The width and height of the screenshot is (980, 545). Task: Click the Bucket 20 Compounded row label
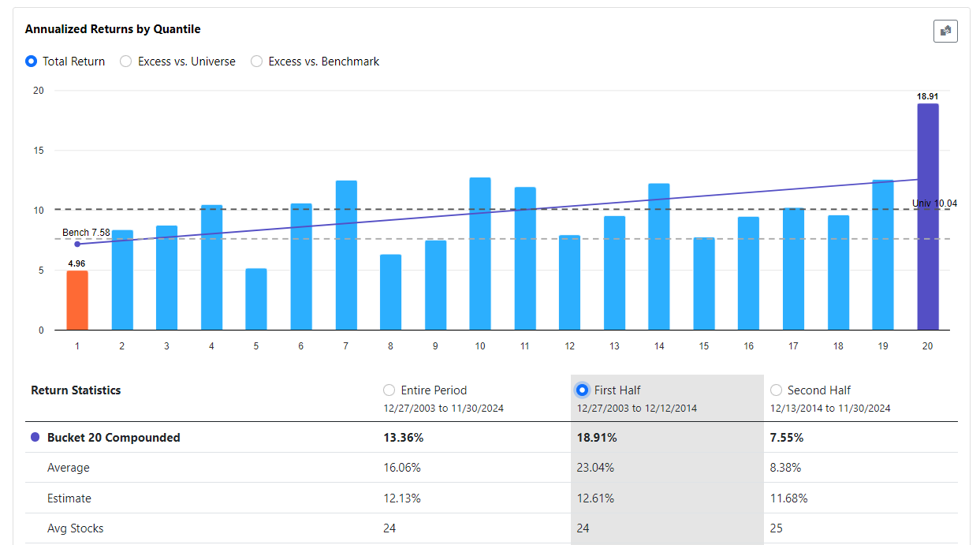tap(114, 438)
